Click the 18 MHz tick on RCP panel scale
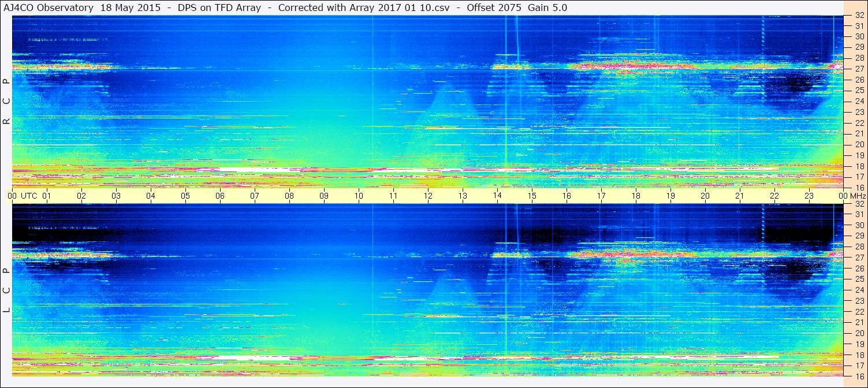Viewport: 868px width, 388px height. click(x=859, y=166)
